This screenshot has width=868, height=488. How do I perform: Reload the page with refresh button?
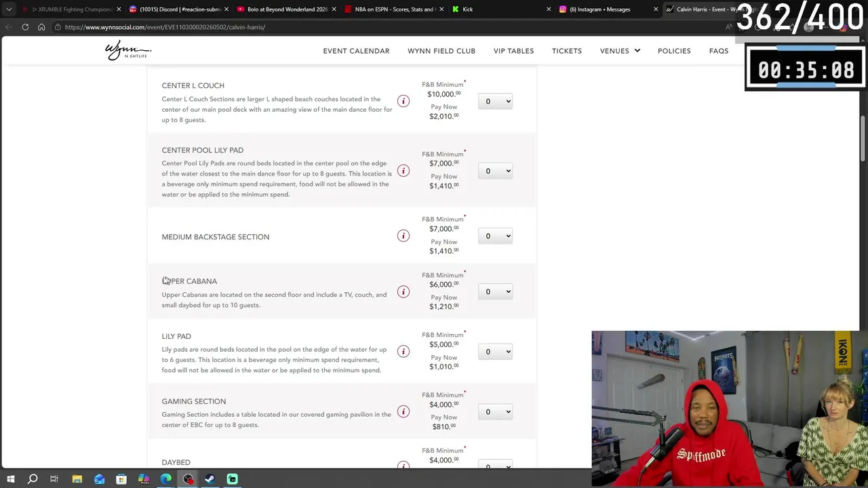(x=25, y=27)
